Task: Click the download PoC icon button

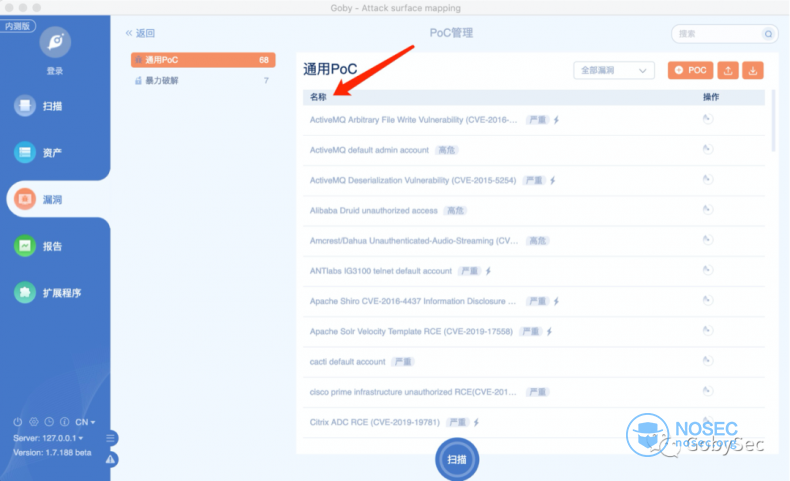Action: (753, 71)
